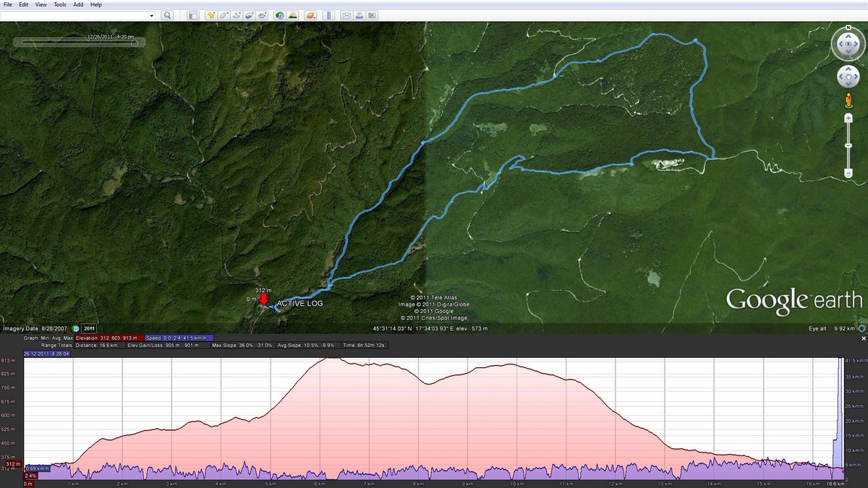The image size is (868, 488).
Task: Click the 12/26/2011 4:20 pm time label
Action: click(x=111, y=36)
